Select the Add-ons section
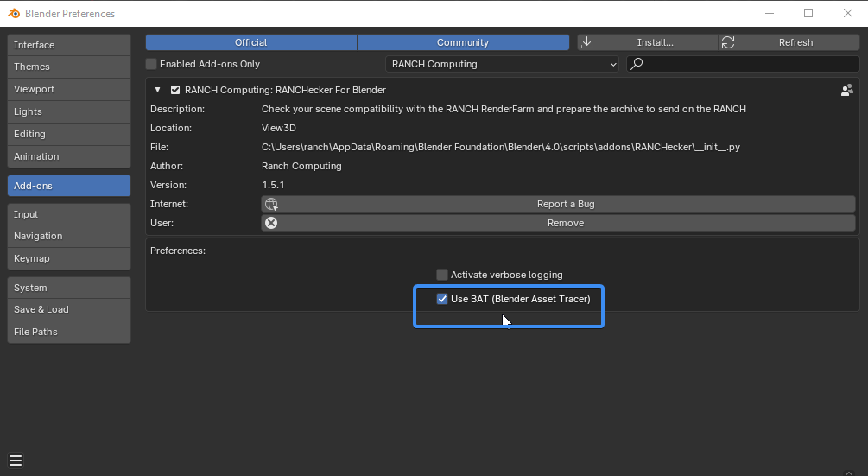The width and height of the screenshot is (868, 476). pos(69,186)
